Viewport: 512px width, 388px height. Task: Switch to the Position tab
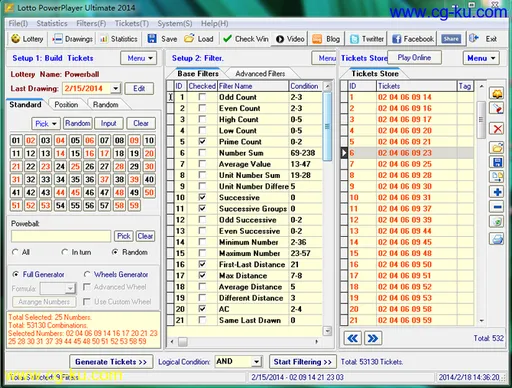point(66,105)
